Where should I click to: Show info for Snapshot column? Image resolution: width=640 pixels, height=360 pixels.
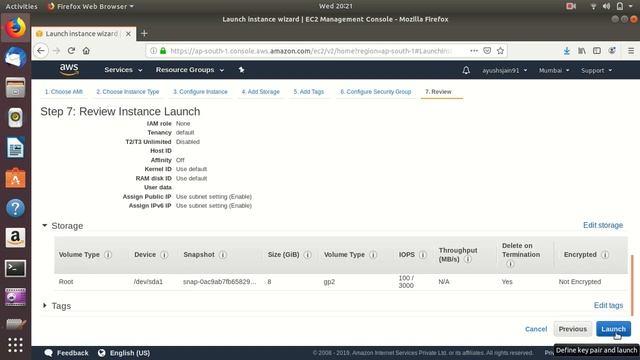pos(222,255)
